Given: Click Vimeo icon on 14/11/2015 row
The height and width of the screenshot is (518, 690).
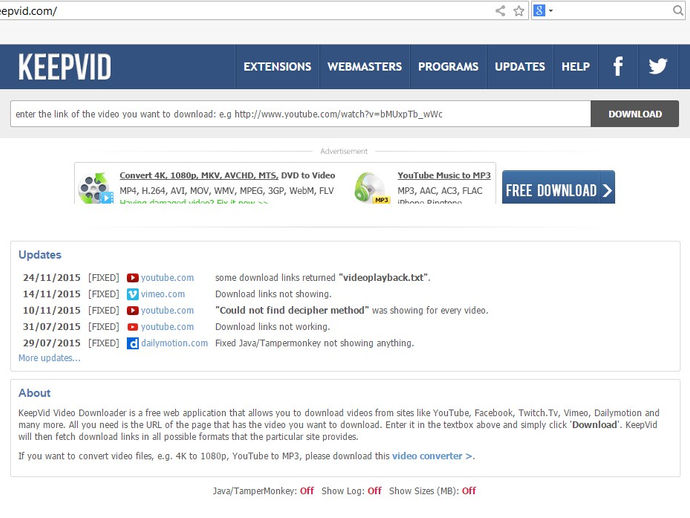Looking at the screenshot, I should click(132, 294).
